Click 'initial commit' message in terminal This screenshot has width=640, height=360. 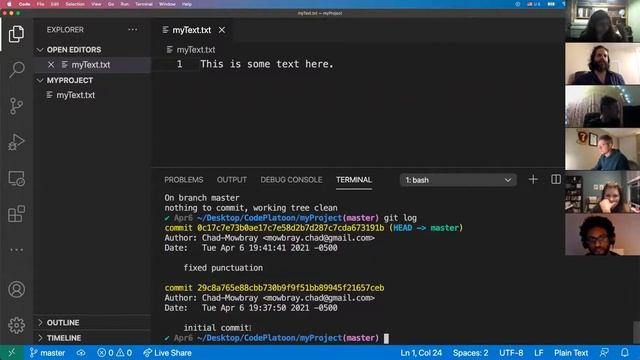click(x=217, y=328)
